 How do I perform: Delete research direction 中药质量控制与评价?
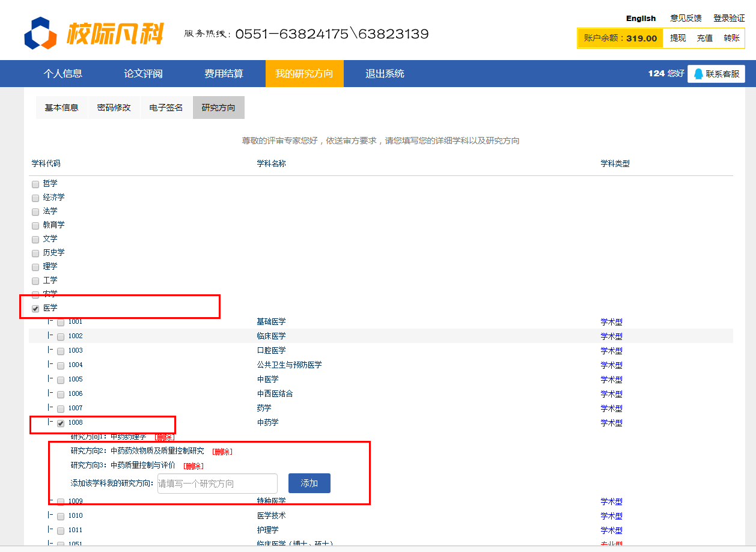click(x=193, y=466)
